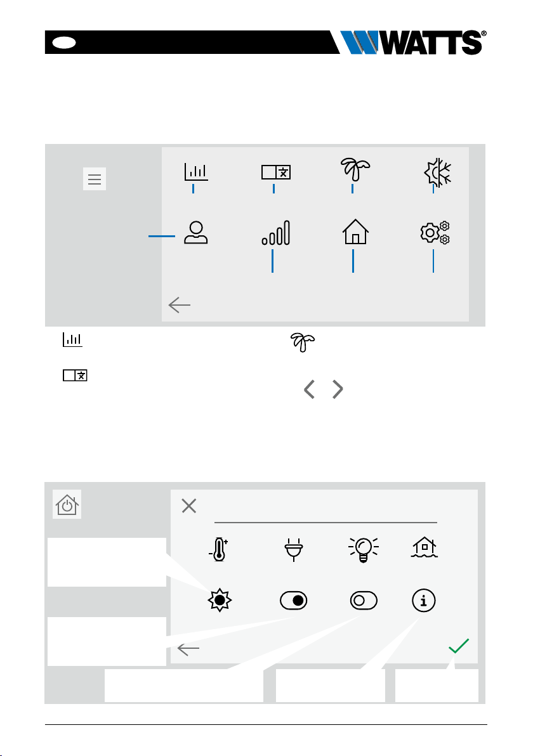Click the left chevron arrow
The image size is (533, 756).
click(309, 389)
